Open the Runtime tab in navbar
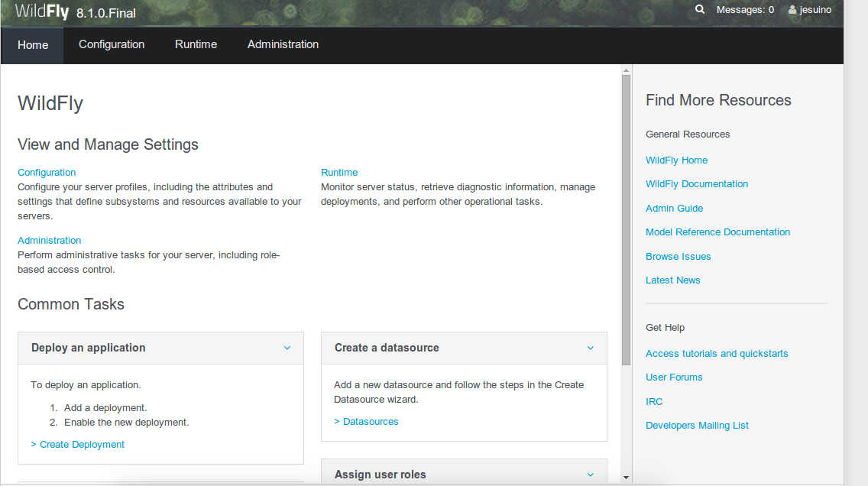 [196, 44]
